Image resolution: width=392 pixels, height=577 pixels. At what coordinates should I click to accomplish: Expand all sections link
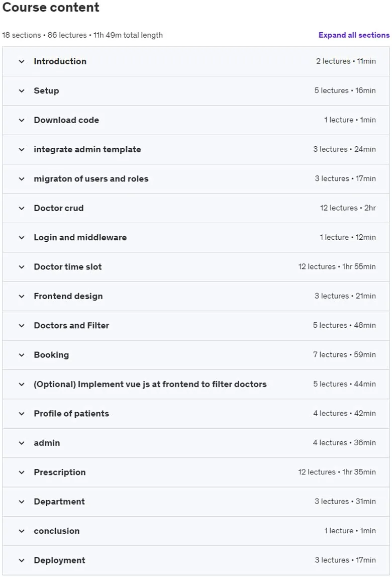click(354, 35)
